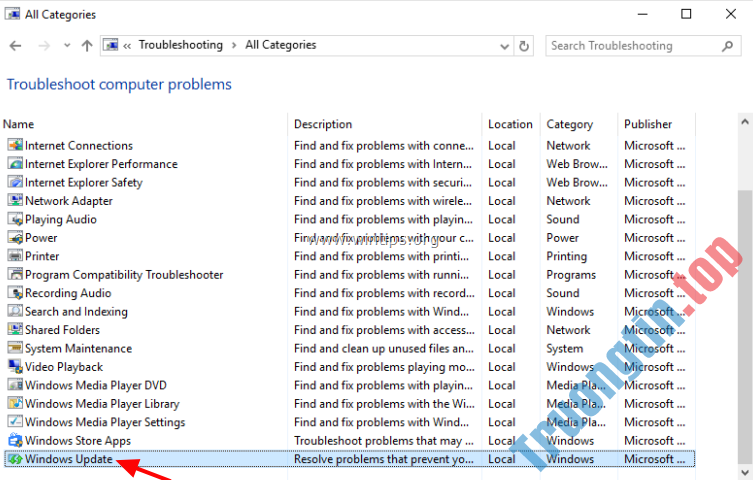Click the Power troubleshooter icon
This screenshot has height=480, width=753.
pos(15,237)
